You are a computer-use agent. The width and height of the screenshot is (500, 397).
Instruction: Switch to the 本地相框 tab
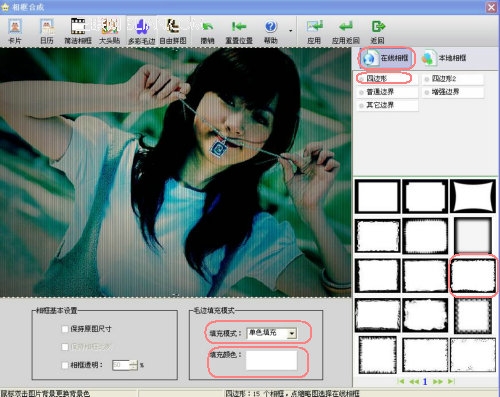click(x=444, y=58)
